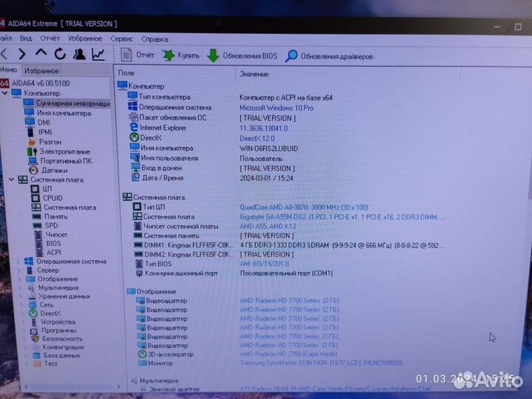
Task: Select AIDA64 v6.00.5100 root node
Action: [41, 83]
